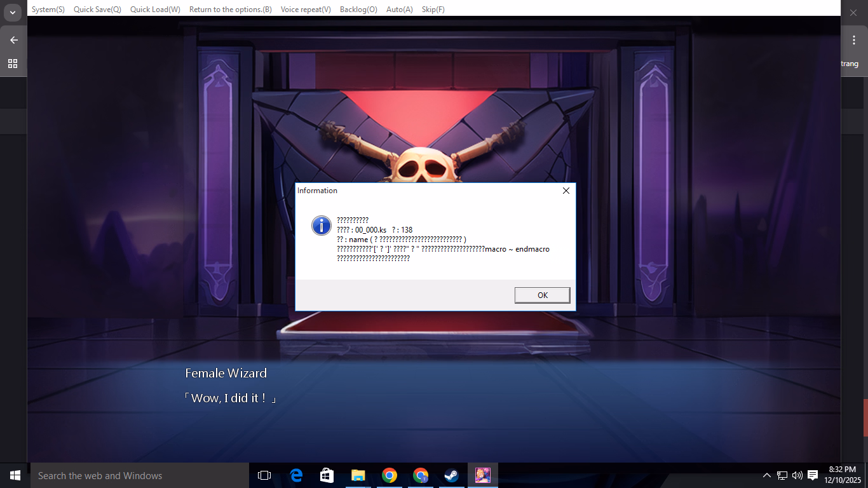Open the network status tray icon
The height and width of the screenshot is (488, 868).
782,475
